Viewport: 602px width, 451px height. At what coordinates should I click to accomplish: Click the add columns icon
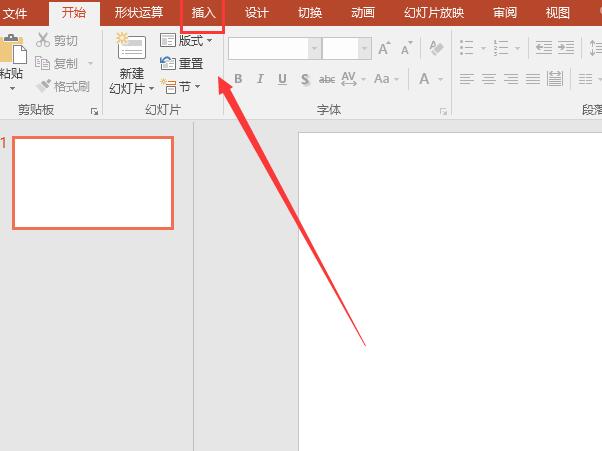tap(586, 79)
